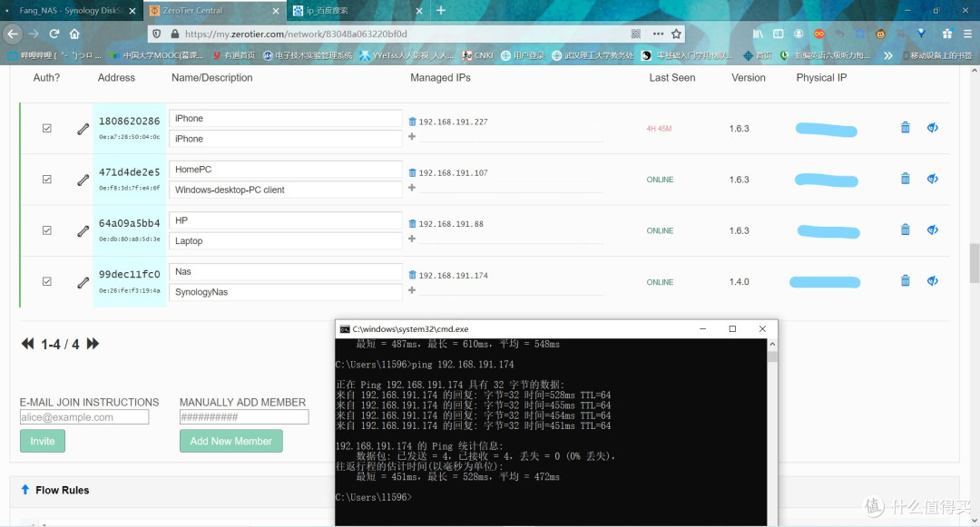Open browser hamburger menu
The image size is (980, 527).
[967, 34]
